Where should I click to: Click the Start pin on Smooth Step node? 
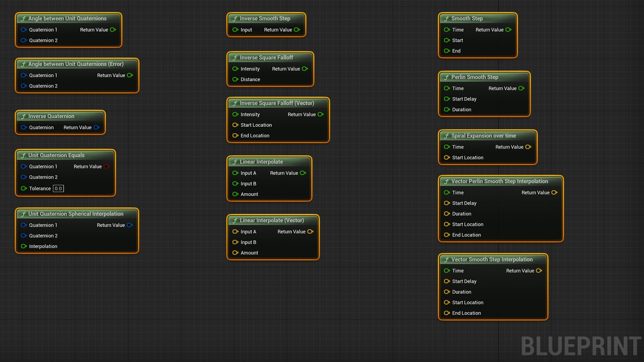[x=447, y=40]
